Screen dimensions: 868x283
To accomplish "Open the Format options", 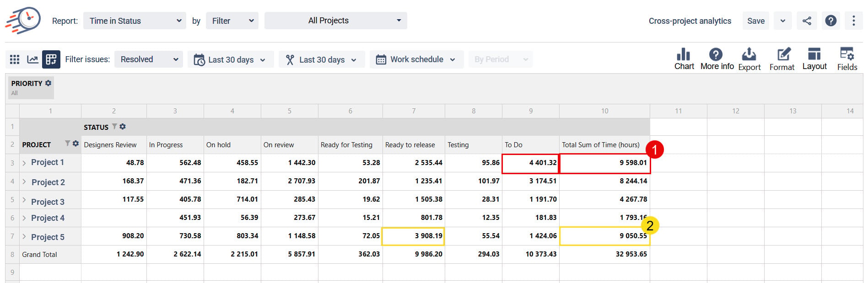I will tap(782, 59).
